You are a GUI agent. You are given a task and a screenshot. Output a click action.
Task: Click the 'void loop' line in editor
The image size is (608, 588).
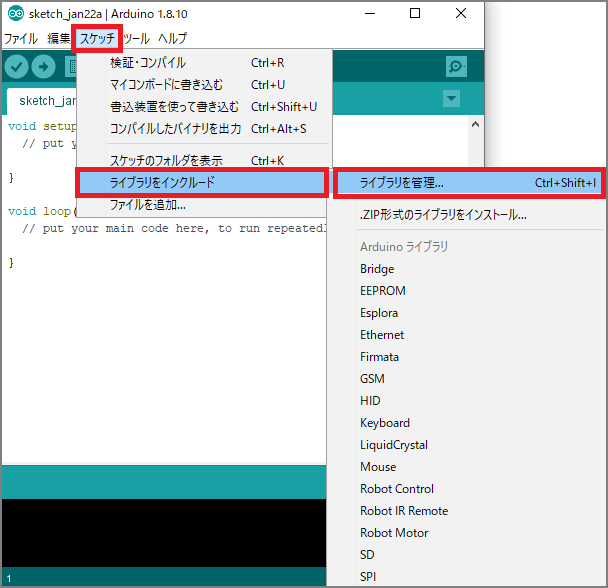click(x=42, y=211)
